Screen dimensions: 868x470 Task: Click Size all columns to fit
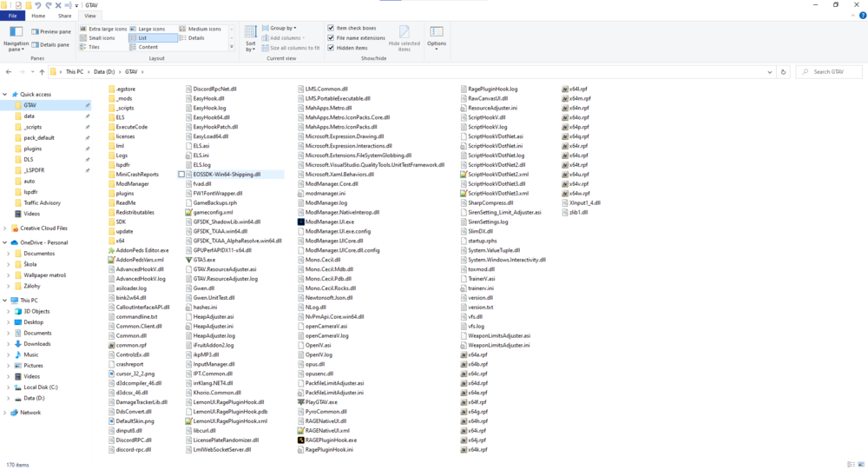point(291,48)
